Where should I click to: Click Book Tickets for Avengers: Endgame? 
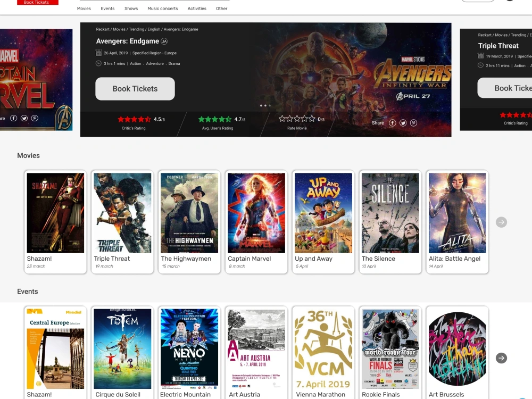(x=135, y=88)
